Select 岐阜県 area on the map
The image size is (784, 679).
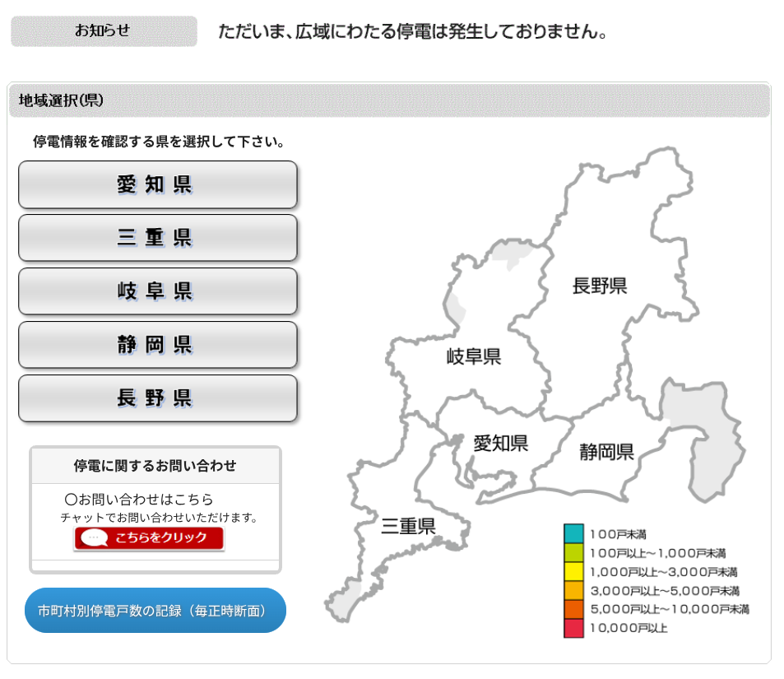[x=473, y=356]
